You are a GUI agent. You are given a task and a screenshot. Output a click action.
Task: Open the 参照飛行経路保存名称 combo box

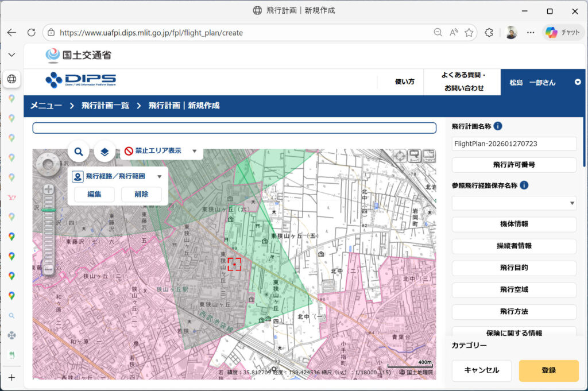point(514,203)
